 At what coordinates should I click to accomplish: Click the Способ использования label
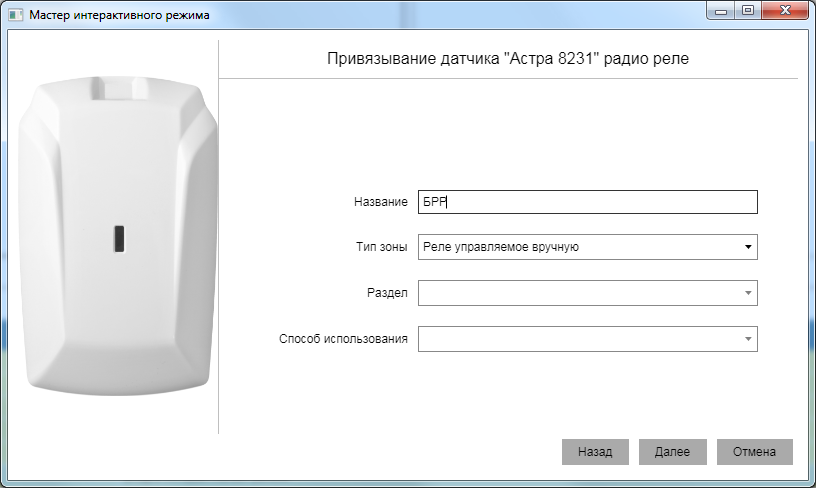tap(343, 339)
